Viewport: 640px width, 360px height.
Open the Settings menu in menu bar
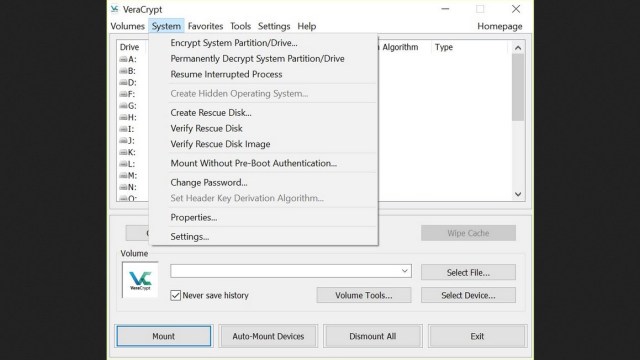click(274, 26)
